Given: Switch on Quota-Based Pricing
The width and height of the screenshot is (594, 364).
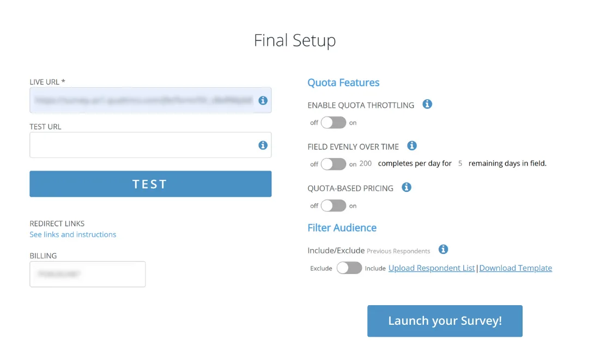Looking at the screenshot, I should click(333, 206).
